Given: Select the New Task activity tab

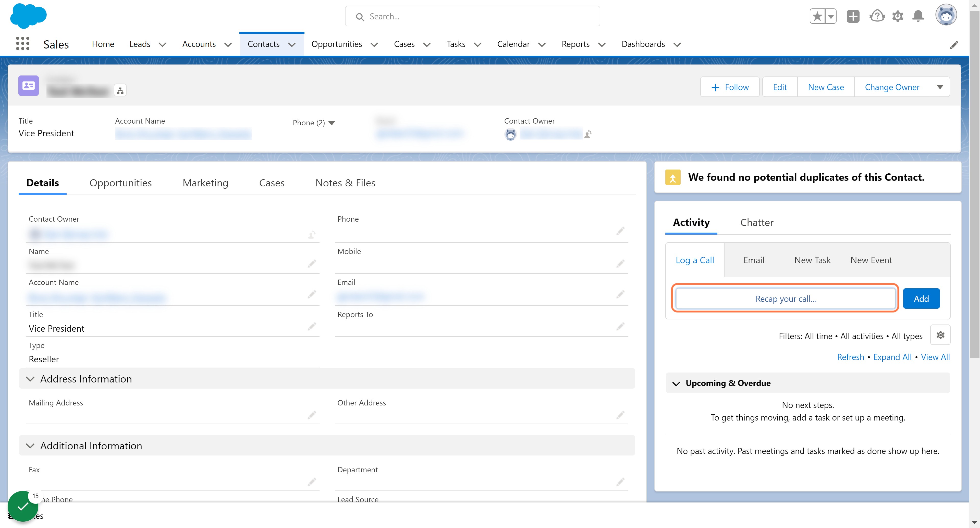Looking at the screenshot, I should [x=812, y=260].
